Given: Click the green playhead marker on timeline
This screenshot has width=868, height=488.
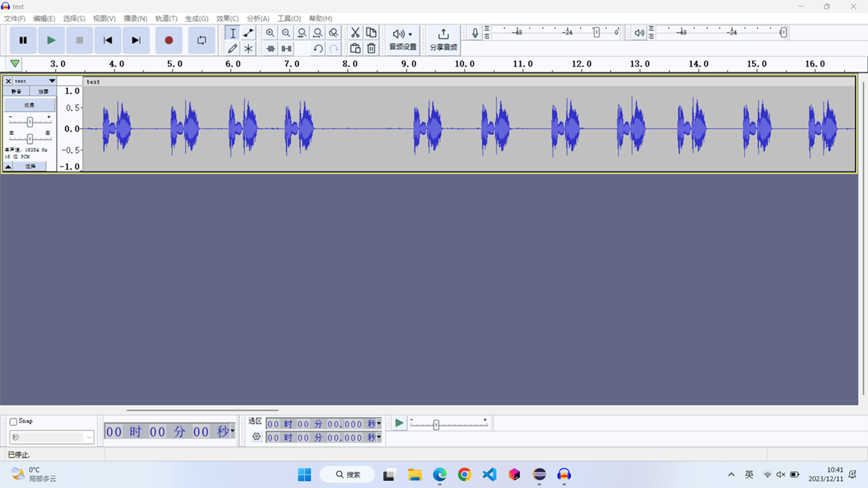Looking at the screenshot, I should click(x=15, y=64).
